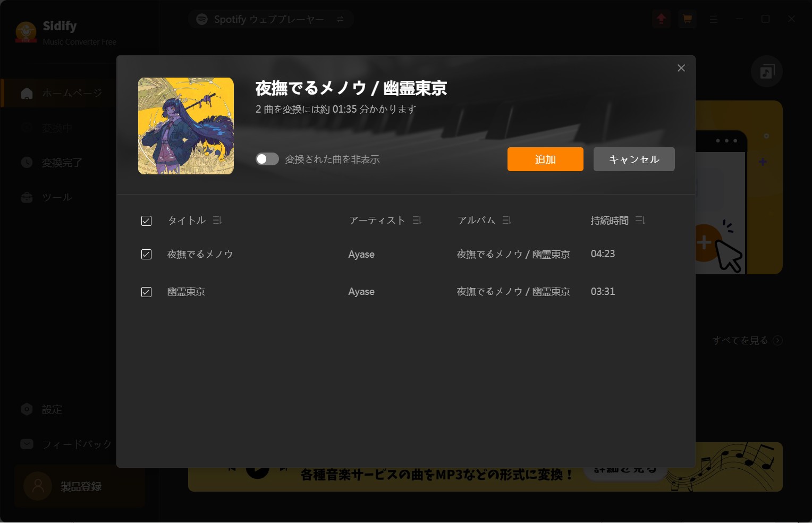Click the orange 追加 button
Screen dimensions: 812x523
coord(545,159)
